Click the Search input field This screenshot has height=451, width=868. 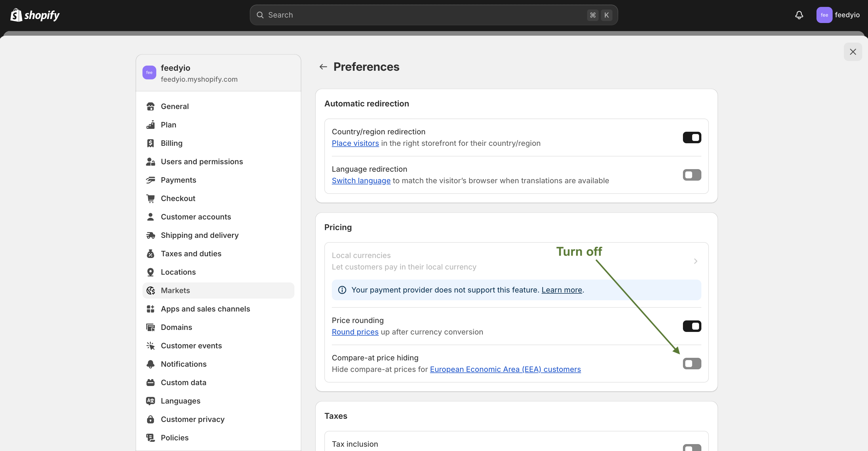tap(434, 15)
